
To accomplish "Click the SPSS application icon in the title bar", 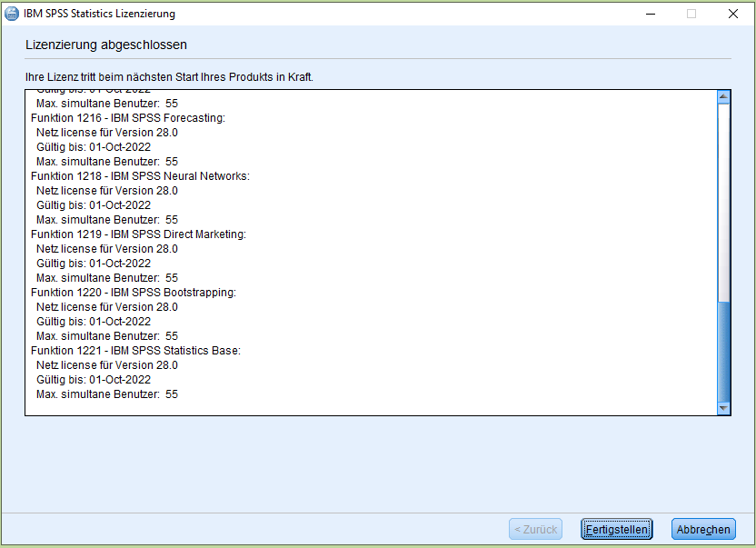I will (x=12, y=14).
